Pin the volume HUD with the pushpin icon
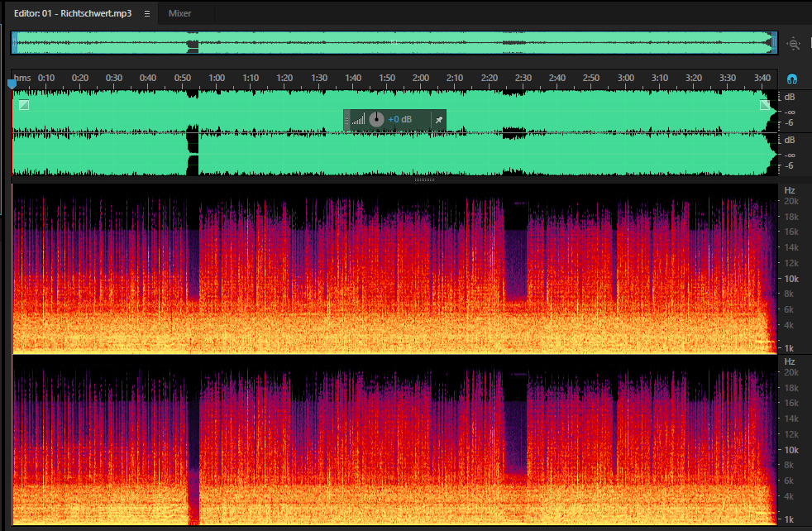This screenshot has height=531, width=812. tap(438, 120)
